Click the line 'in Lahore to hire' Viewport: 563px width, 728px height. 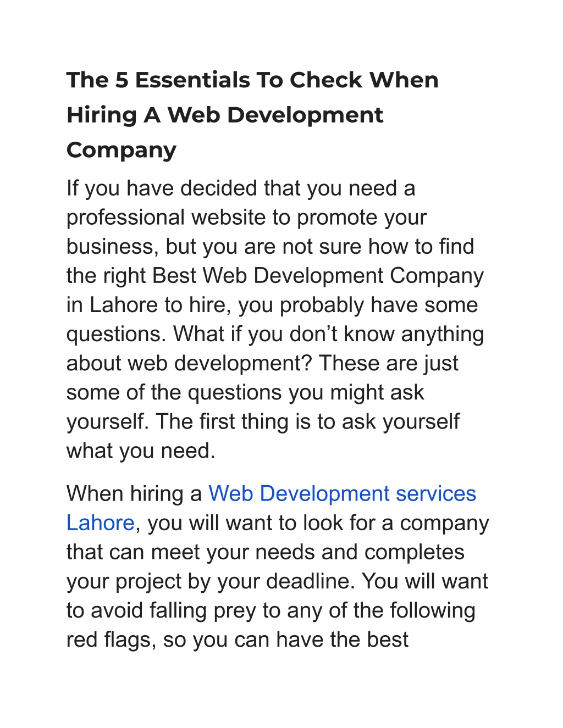[272, 305]
